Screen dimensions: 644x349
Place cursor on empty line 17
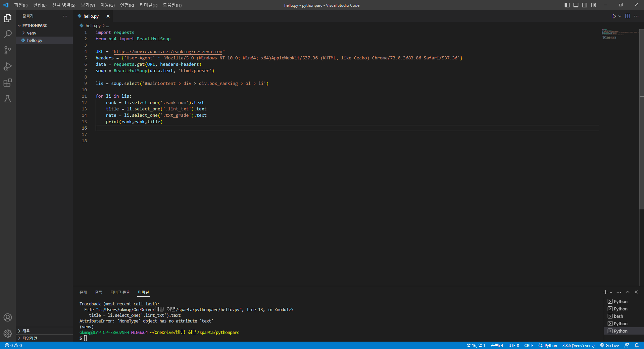click(x=347, y=134)
